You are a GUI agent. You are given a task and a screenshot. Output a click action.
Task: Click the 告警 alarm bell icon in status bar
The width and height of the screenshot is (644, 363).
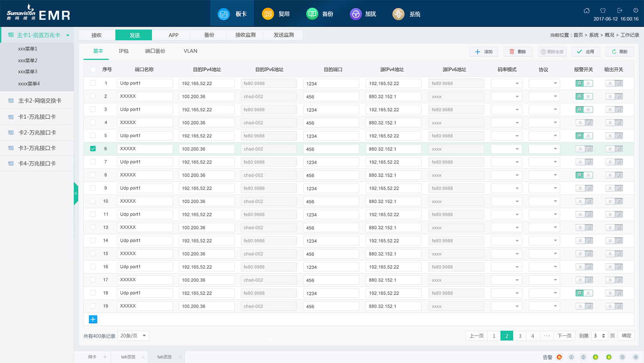(559, 357)
